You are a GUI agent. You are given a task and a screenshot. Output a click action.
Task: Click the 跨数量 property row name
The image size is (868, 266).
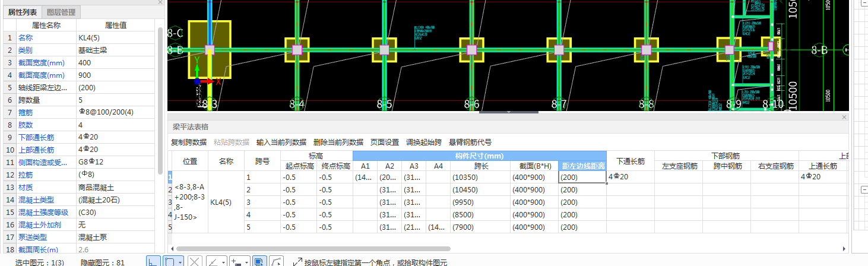pos(29,100)
